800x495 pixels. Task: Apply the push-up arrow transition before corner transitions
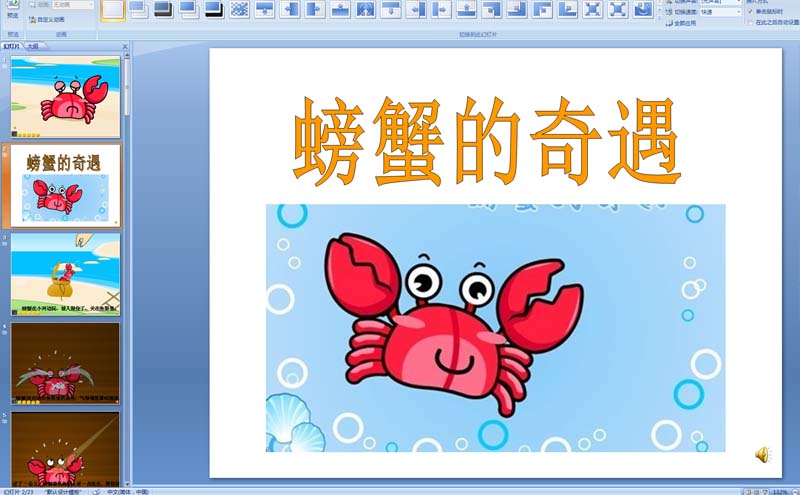pos(467,10)
